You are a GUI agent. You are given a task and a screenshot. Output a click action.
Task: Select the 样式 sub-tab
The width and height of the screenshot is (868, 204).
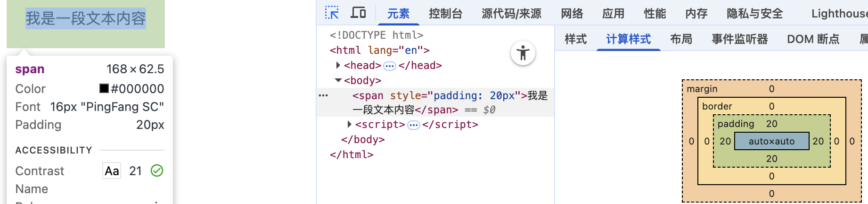[575, 39]
